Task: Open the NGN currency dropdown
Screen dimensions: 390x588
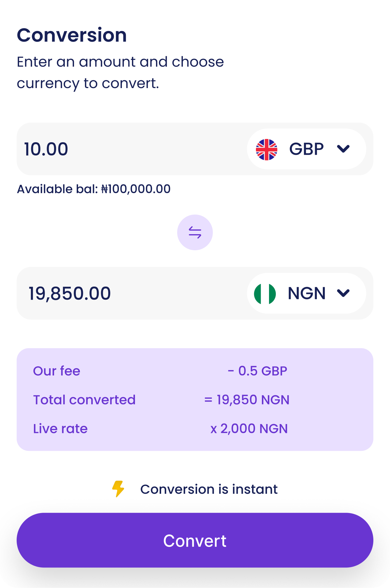Action: tap(306, 293)
